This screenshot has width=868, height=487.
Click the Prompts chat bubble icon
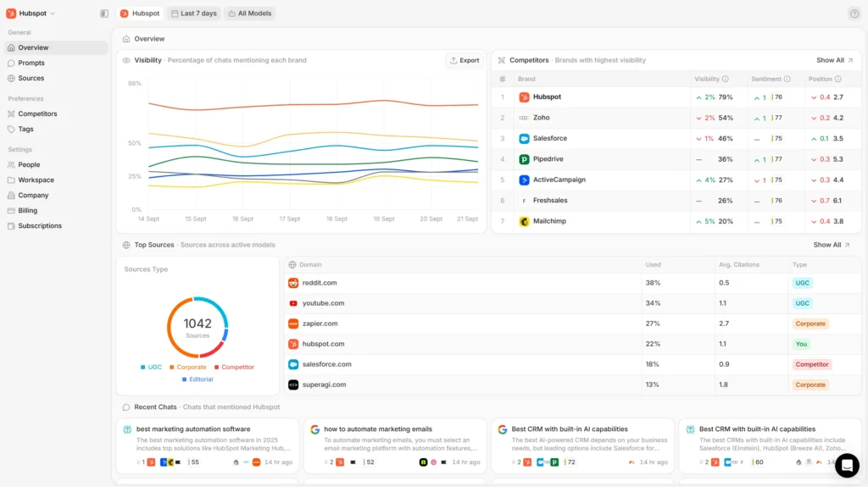pyautogui.click(x=11, y=63)
